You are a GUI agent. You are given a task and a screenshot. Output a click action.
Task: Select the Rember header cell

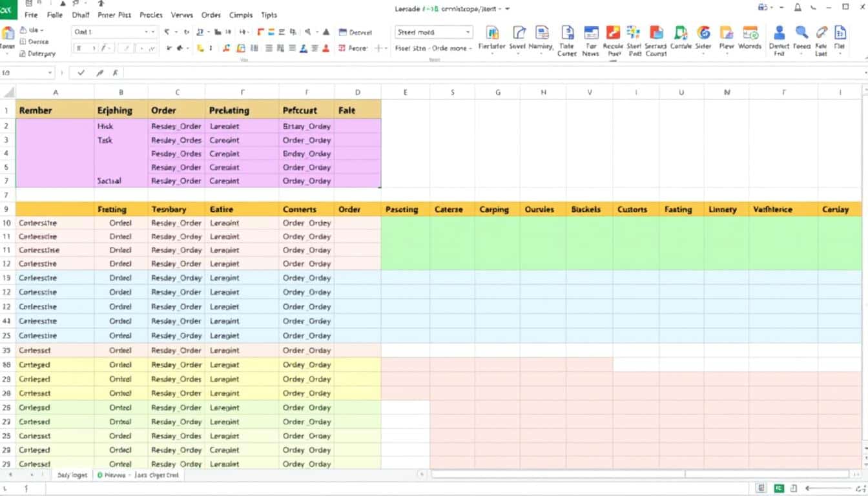tap(55, 110)
